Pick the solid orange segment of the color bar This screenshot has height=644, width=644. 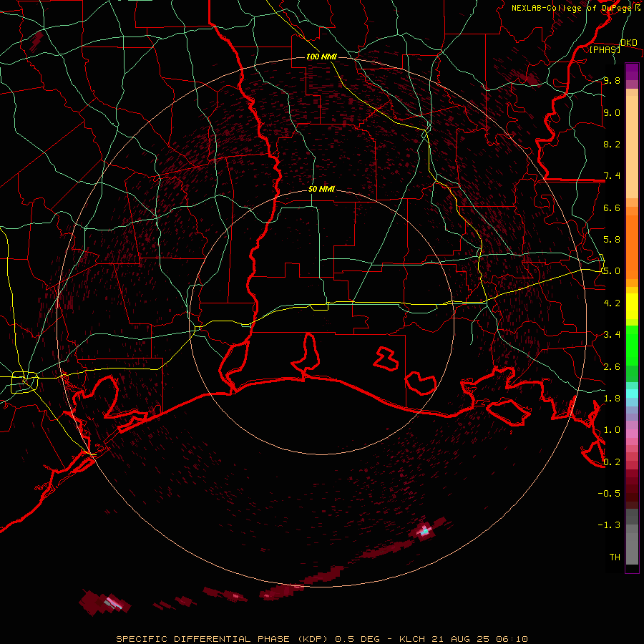pyautogui.click(x=632, y=248)
